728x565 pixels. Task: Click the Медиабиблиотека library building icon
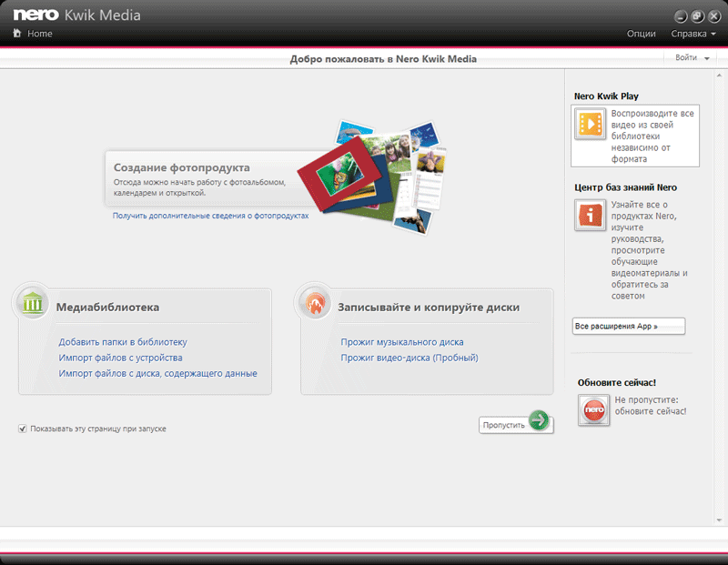pyautogui.click(x=33, y=303)
